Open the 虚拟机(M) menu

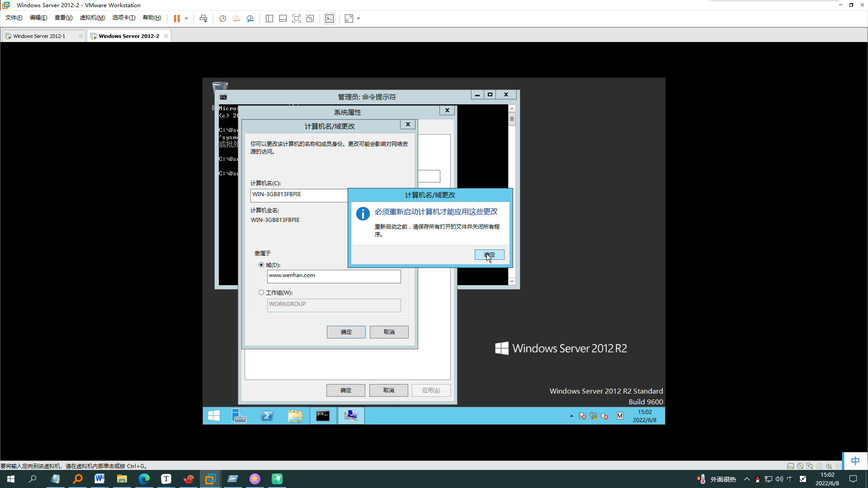click(92, 18)
